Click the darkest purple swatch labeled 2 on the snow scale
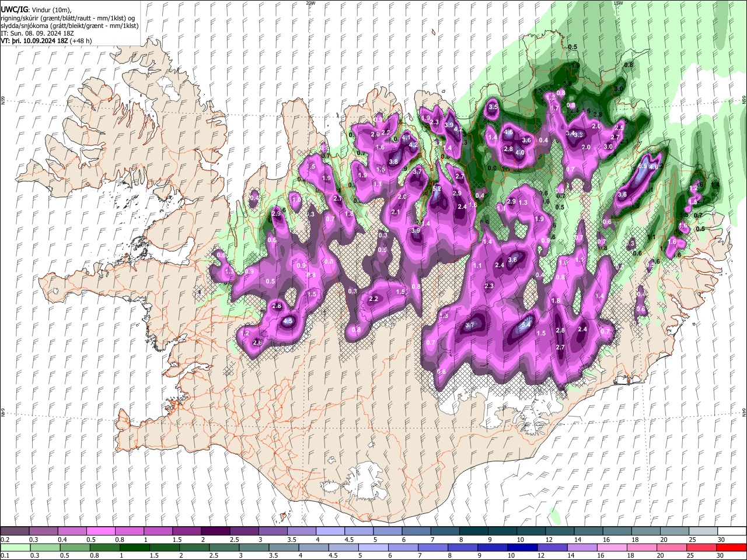The width and height of the screenshot is (747, 560). pyautogui.click(x=215, y=531)
